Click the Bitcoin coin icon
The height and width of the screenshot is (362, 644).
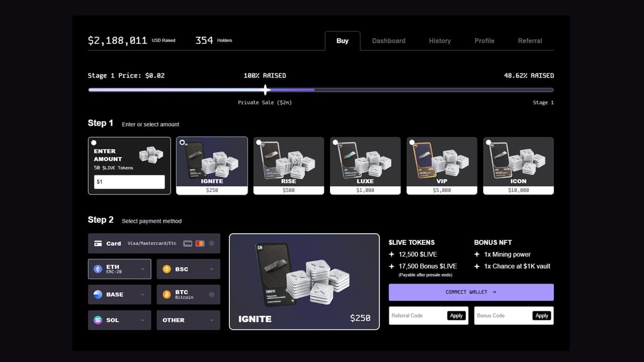(167, 295)
